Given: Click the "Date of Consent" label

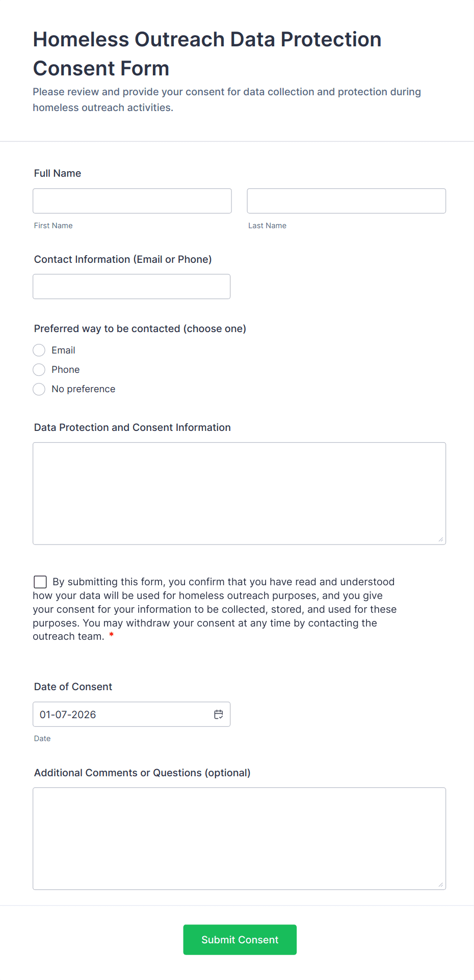Looking at the screenshot, I should pos(73,687).
